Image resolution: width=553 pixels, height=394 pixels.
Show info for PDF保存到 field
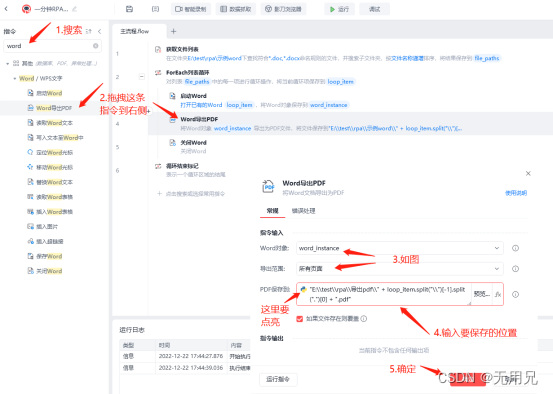pos(515,294)
